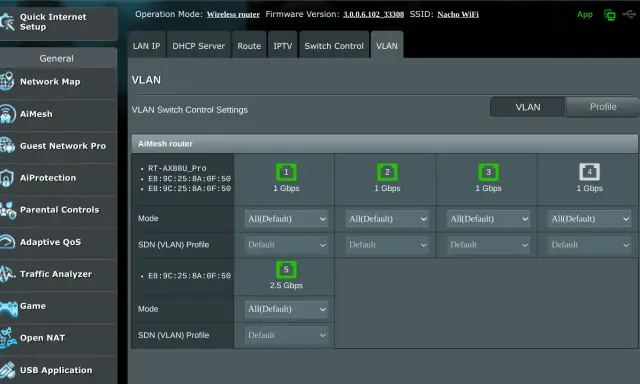This screenshot has width=640, height=384.
Task: Click the VLAN Switch Control Settings text
Action: pos(190,110)
